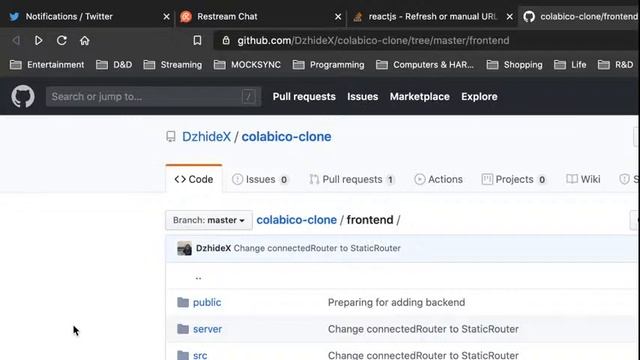Click the repository book icon beside DzhideX
This screenshot has height=360, width=640.
click(171, 136)
